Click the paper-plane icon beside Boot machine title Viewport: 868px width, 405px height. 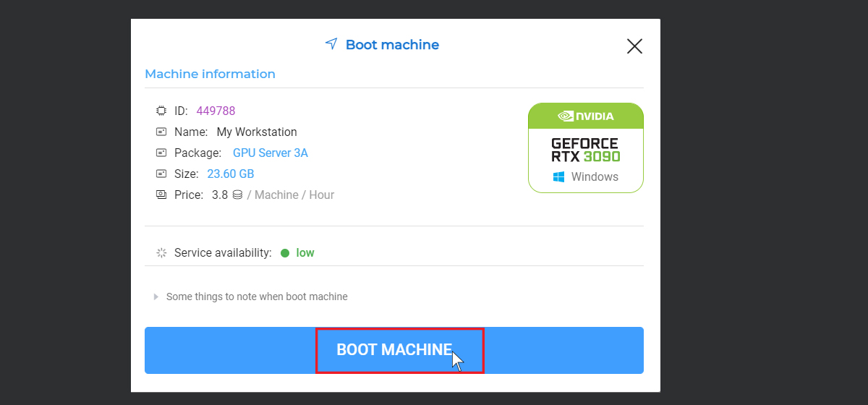point(331,44)
